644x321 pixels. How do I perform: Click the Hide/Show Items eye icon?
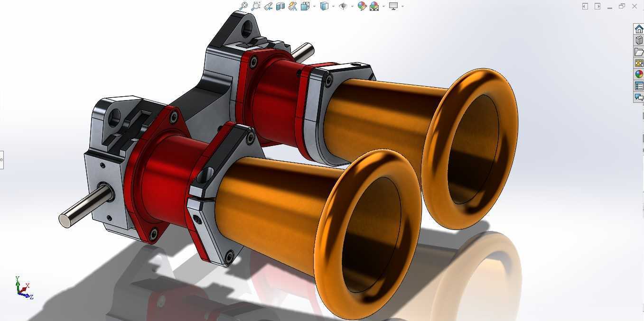[x=343, y=6]
